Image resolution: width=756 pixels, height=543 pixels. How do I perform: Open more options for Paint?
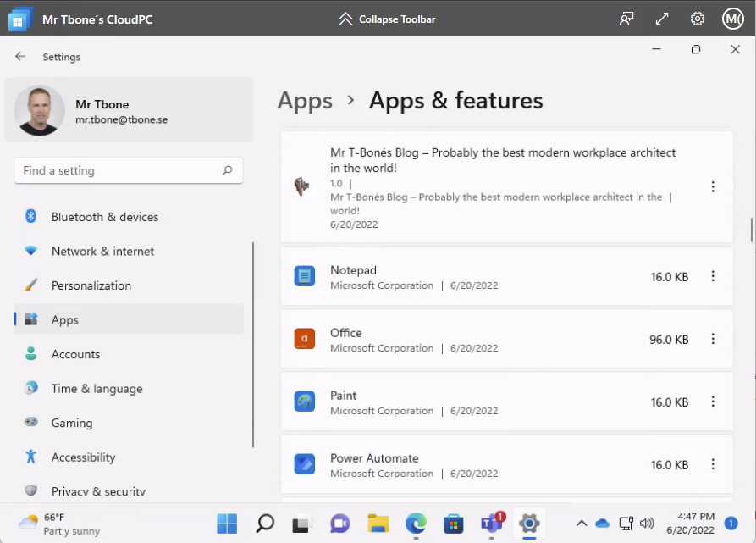[x=713, y=402]
